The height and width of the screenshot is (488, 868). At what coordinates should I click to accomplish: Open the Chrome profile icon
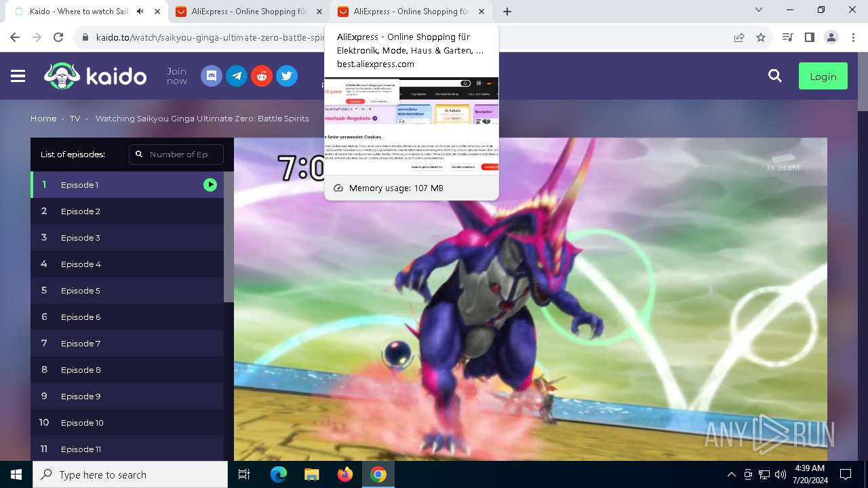[831, 37]
